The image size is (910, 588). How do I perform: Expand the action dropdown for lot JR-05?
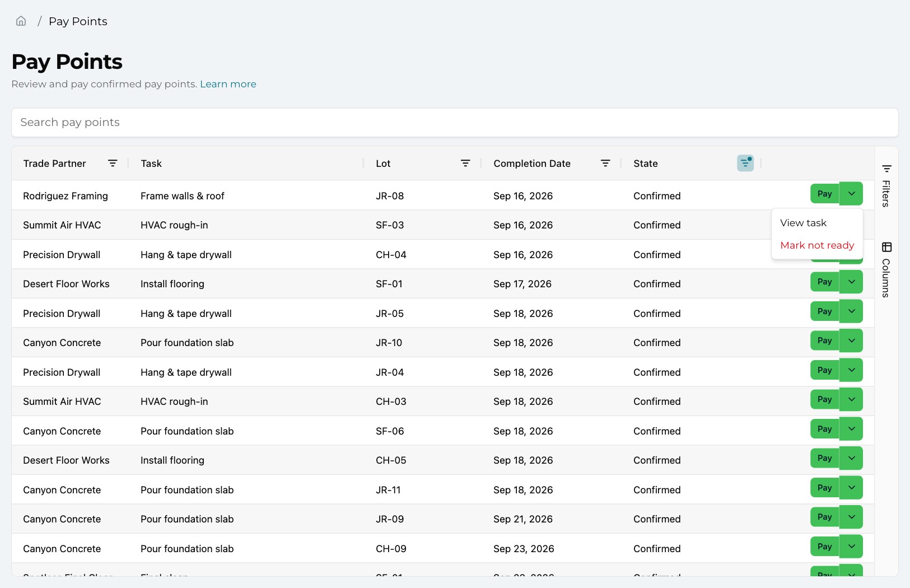click(x=851, y=311)
